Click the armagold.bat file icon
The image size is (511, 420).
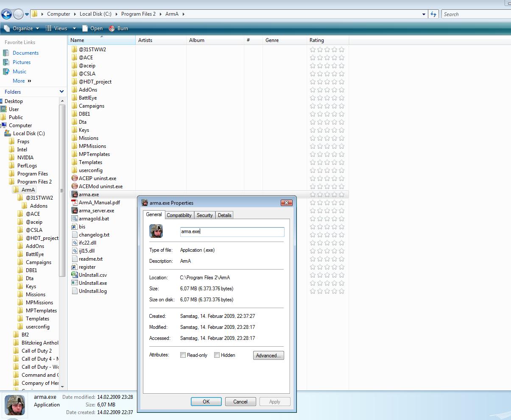click(75, 219)
